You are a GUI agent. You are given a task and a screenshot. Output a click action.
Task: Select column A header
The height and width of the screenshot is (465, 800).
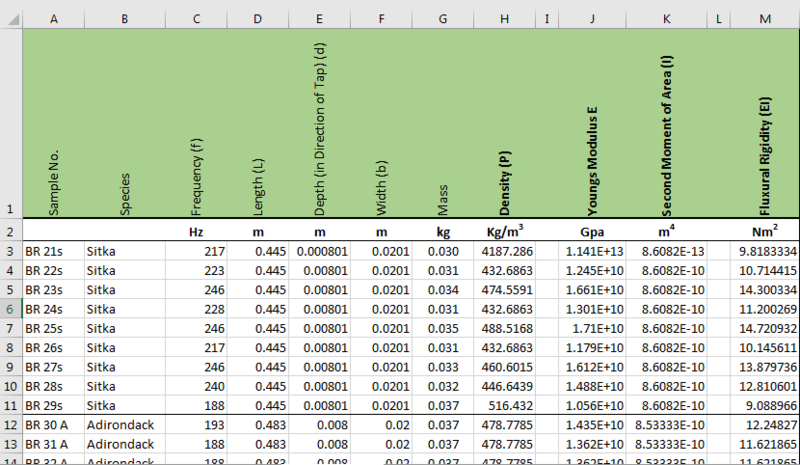pos(54,19)
